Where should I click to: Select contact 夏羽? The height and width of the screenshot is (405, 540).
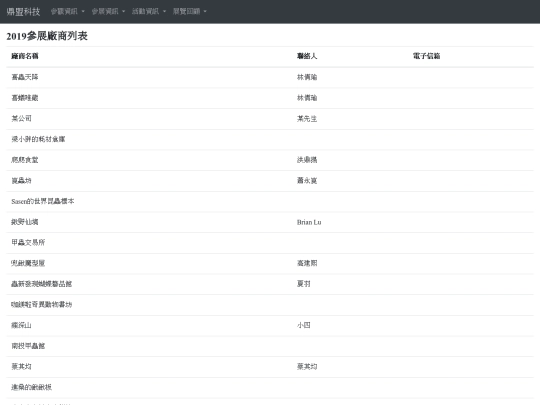click(x=304, y=284)
